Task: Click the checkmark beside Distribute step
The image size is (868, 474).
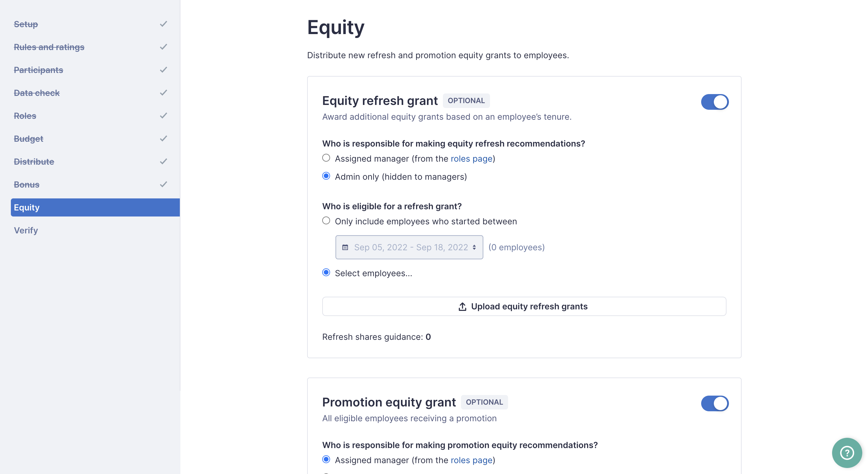Action: [164, 161]
